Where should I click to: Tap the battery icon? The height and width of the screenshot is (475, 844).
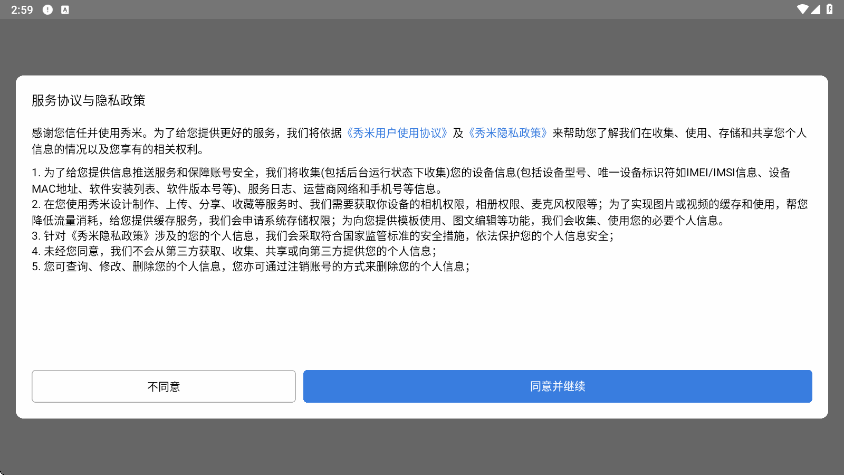click(829, 9)
